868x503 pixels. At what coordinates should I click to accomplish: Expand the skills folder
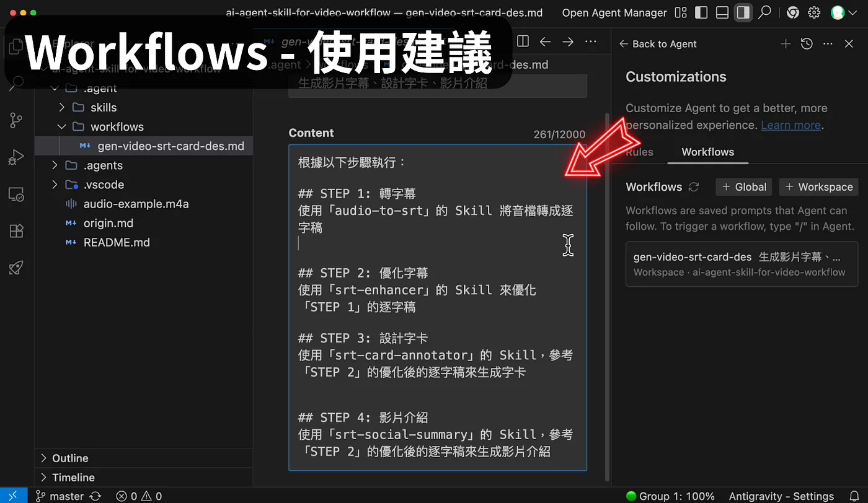pyautogui.click(x=61, y=108)
